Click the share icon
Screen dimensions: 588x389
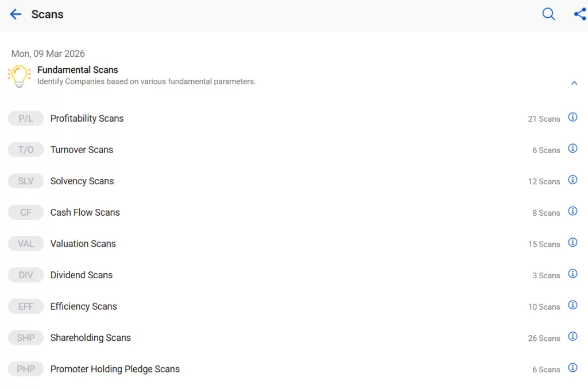point(579,14)
